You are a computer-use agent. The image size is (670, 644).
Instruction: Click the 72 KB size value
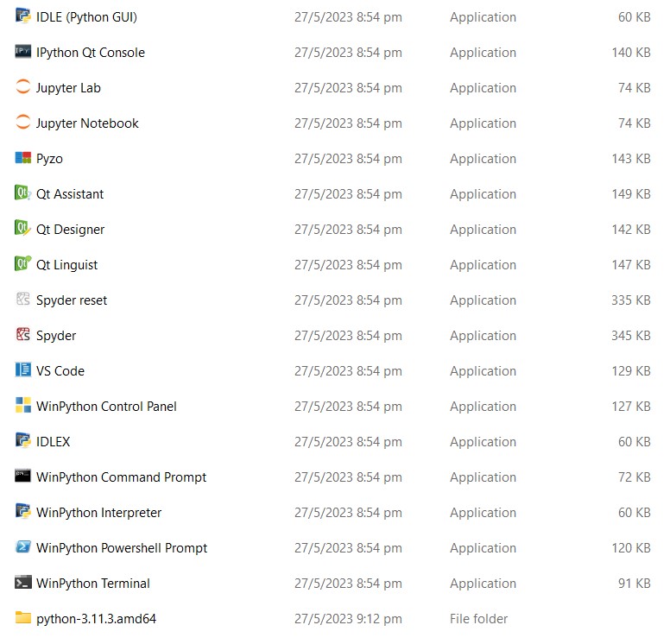pos(635,477)
